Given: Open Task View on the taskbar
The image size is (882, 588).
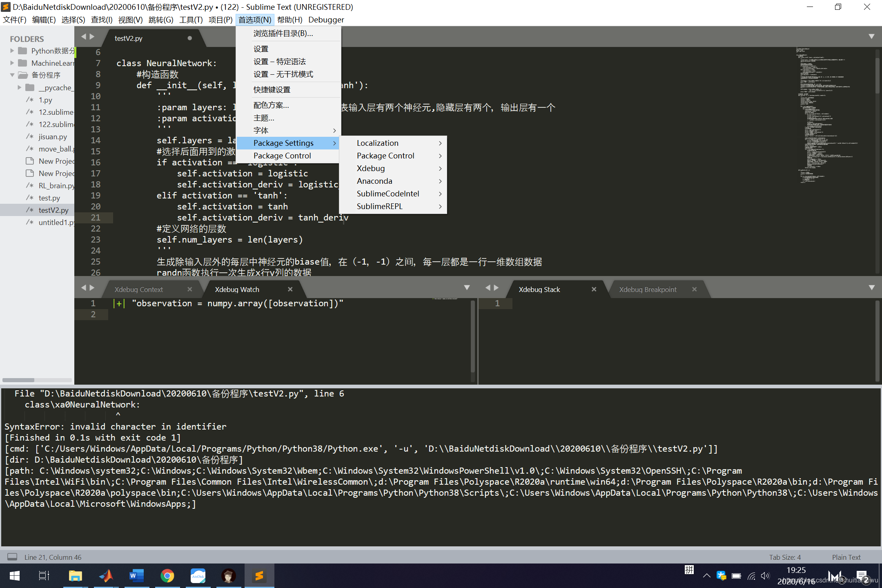Looking at the screenshot, I should 44,576.
